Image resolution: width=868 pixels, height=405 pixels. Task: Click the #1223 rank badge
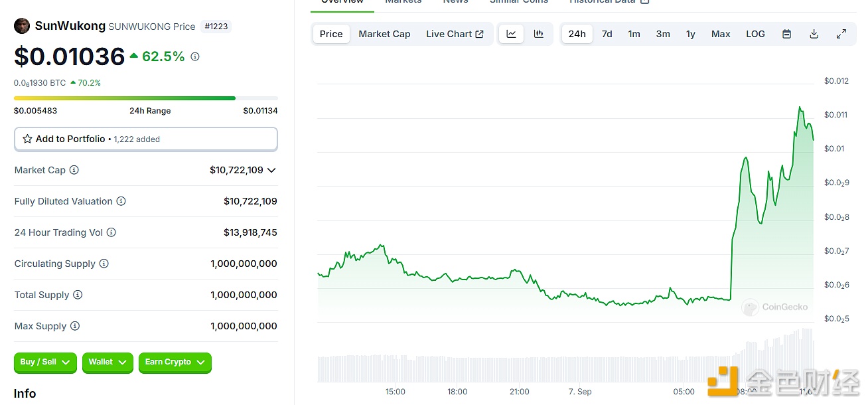(216, 27)
